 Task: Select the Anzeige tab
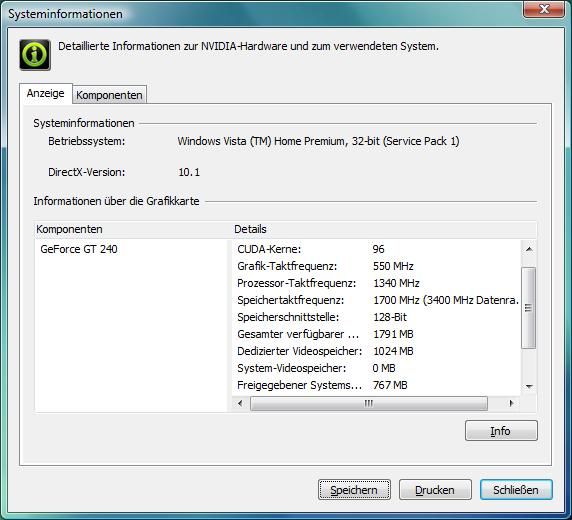tap(46, 93)
